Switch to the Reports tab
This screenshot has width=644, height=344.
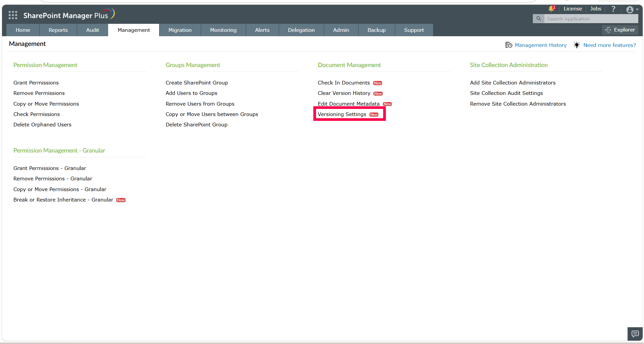click(x=58, y=30)
